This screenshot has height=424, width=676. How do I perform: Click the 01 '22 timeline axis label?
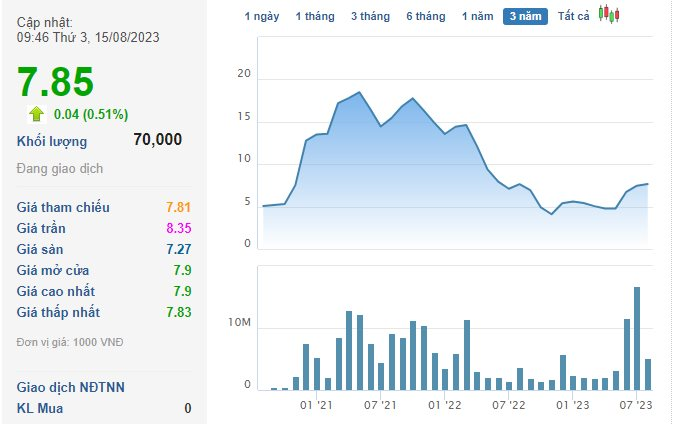(x=444, y=405)
